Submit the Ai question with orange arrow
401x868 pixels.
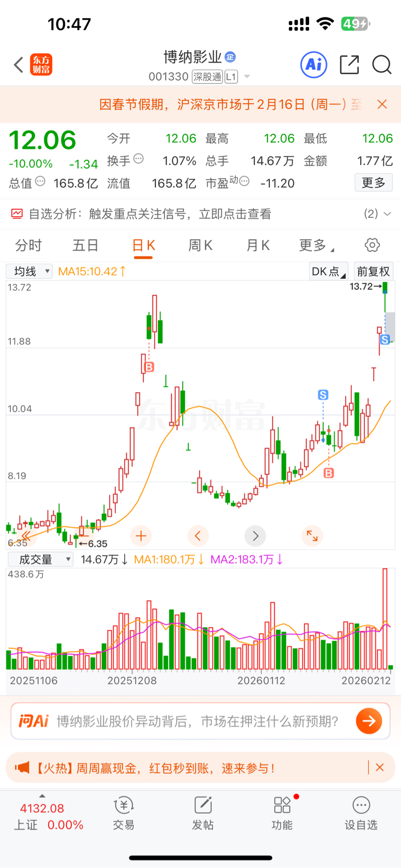[x=369, y=721]
